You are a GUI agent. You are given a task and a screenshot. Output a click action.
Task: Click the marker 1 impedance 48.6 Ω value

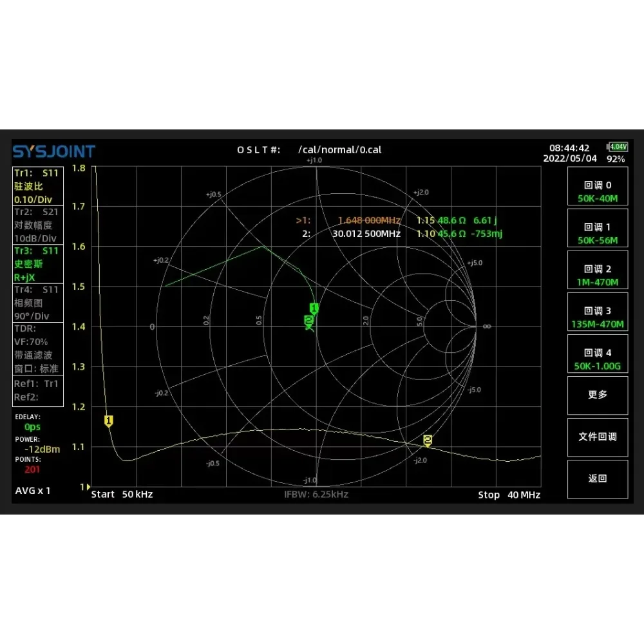(x=452, y=220)
